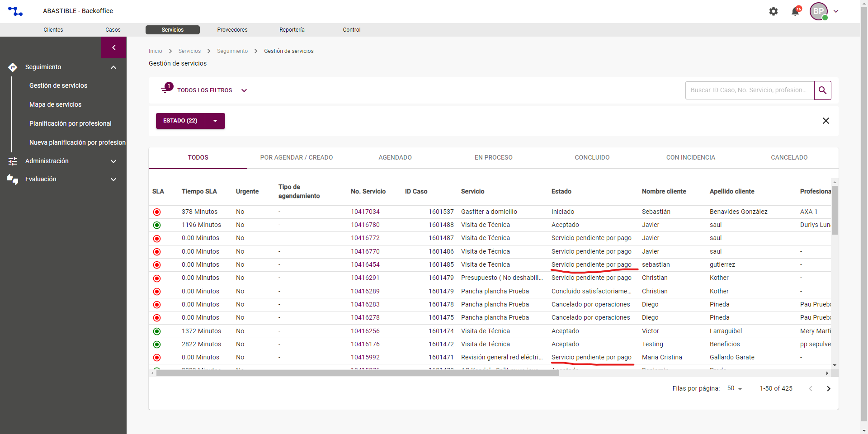
Task: Click the Estado (22) button
Action: [x=180, y=121]
